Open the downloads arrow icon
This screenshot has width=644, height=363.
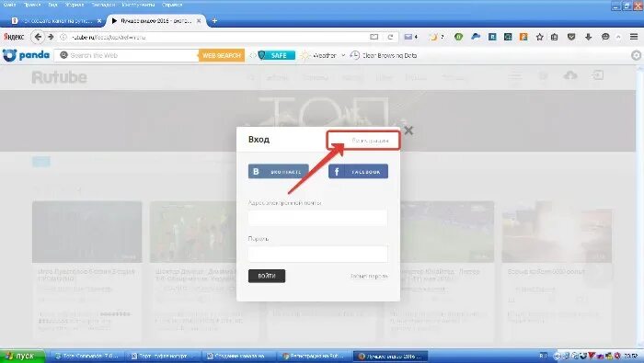(x=588, y=37)
